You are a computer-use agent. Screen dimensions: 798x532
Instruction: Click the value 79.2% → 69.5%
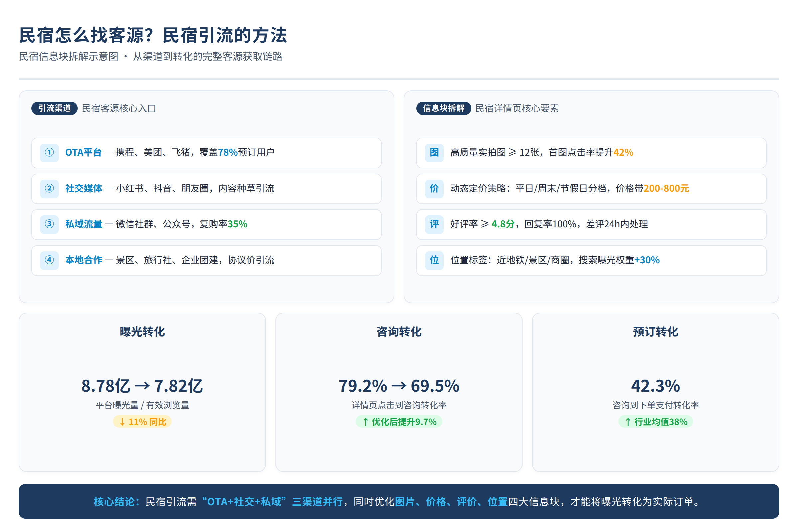[399, 386]
